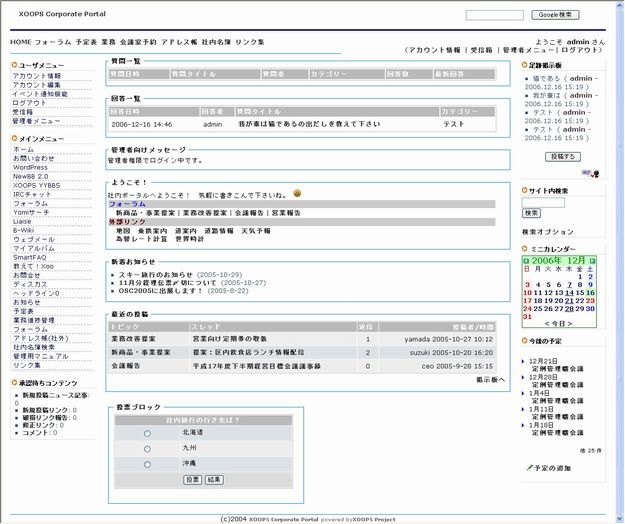
Task: Click the orange bullet icon beside ユーザメニュー
Action: [13, 65]
